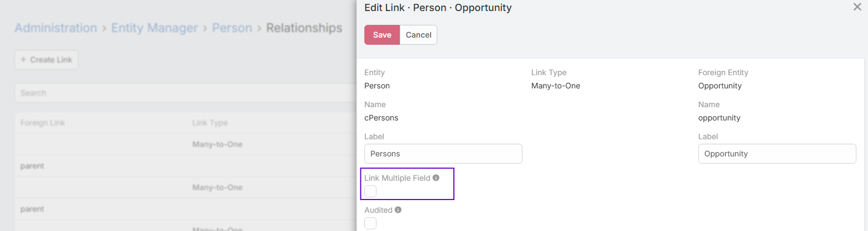Click the Create Link button
Image resolution: width=868 pixels, height=231 pixels.
tap(46, 60)
